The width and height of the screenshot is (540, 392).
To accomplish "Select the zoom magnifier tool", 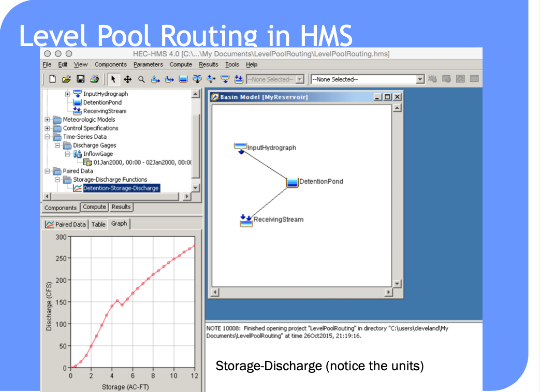I will click(x=141, y=80).
